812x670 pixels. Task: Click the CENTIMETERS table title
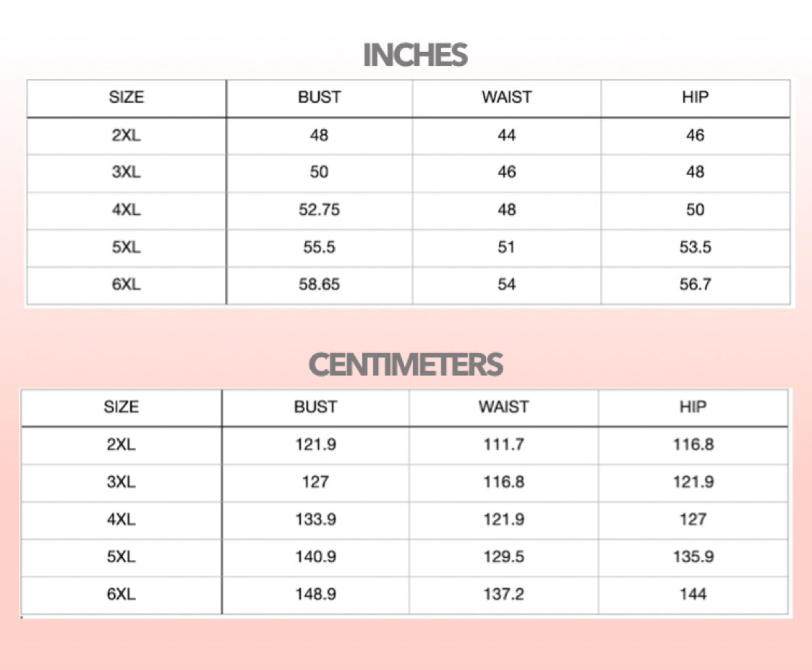click(x=406, y=365)
